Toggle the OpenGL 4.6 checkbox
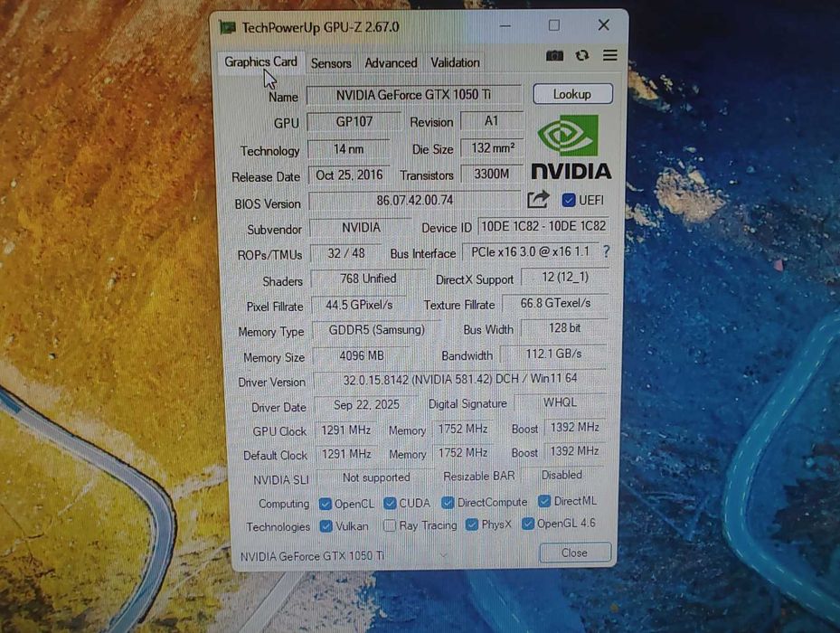The width and height of the screenshot is (840, 633). 528,523
